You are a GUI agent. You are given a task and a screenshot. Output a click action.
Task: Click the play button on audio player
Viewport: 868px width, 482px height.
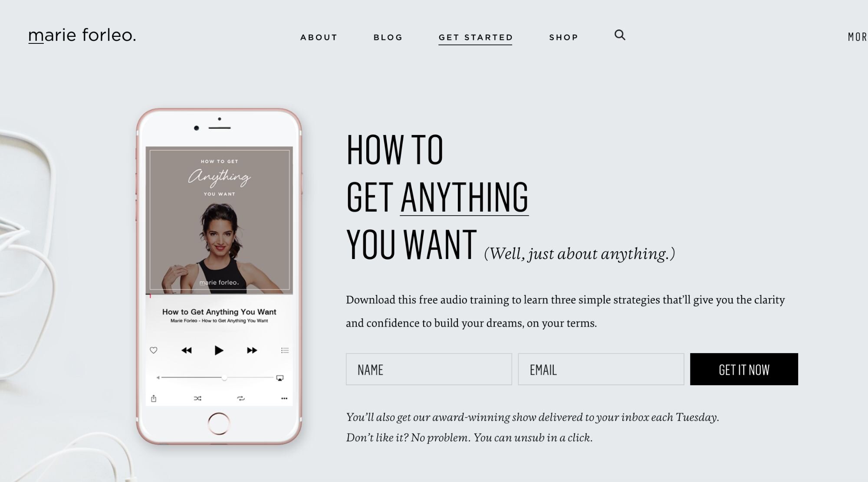point(219,350)
